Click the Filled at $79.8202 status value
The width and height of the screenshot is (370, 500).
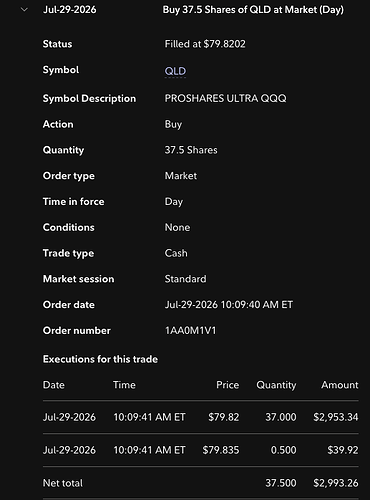(205, 44)
